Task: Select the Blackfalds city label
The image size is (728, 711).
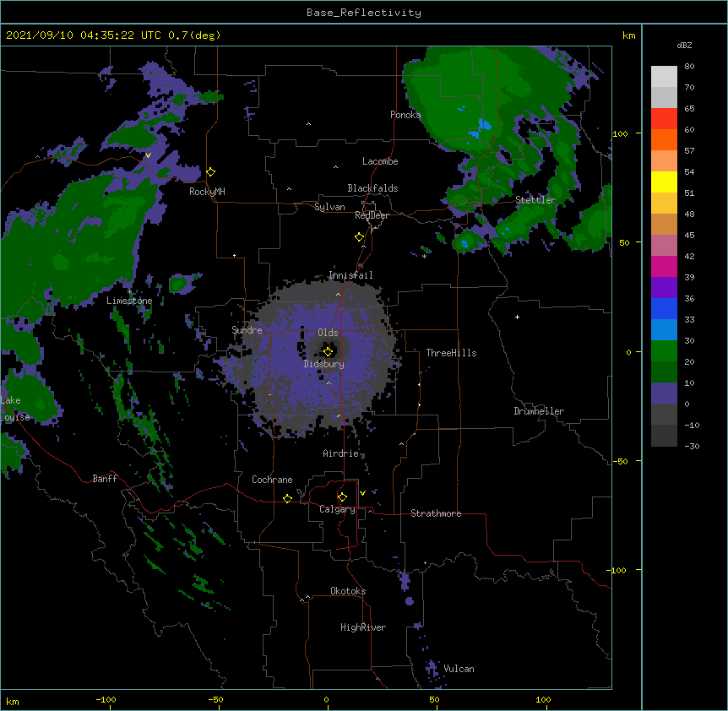Action: tap(372, 188)
